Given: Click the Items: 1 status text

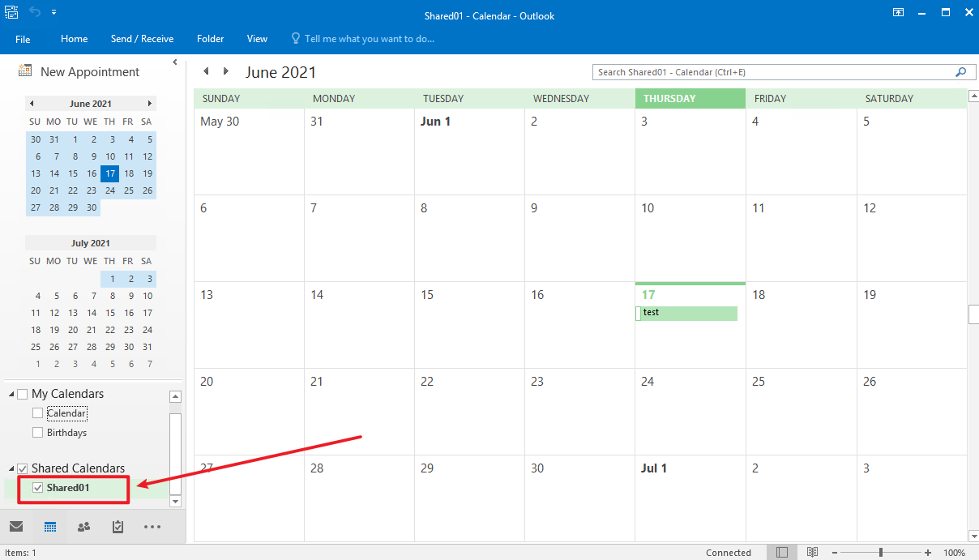Looking at the screenshot, I should click(x=19, y=553).
